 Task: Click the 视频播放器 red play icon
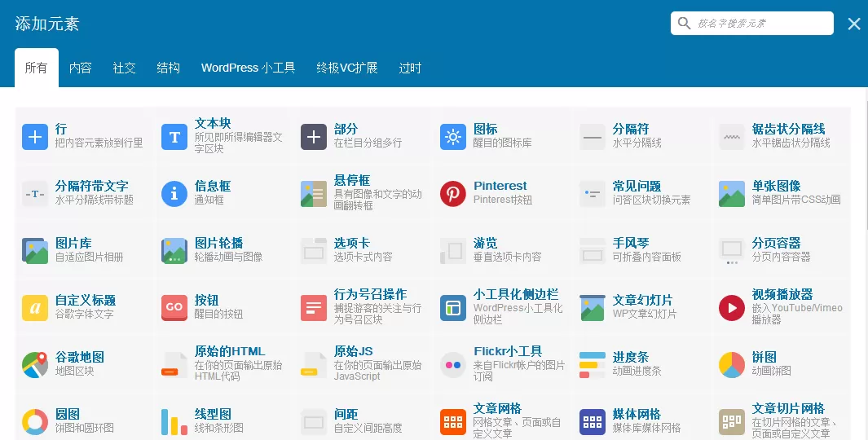[731, 308]
